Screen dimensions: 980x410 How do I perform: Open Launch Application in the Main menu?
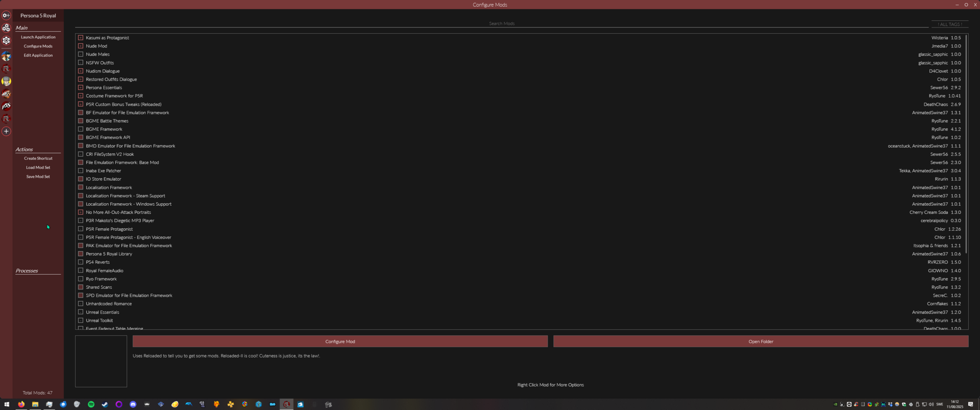coord(38,37)
